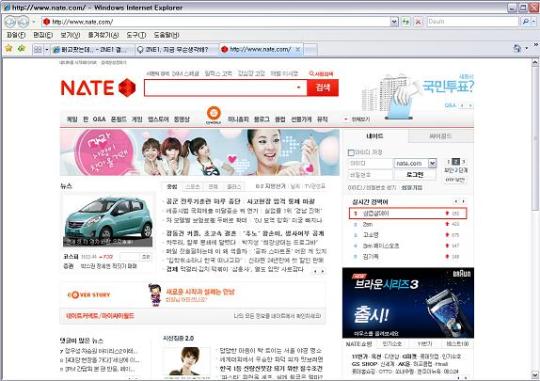The image size is (540, 381).
Task: Open the 도구(T) menu
Action: point(136,35)
